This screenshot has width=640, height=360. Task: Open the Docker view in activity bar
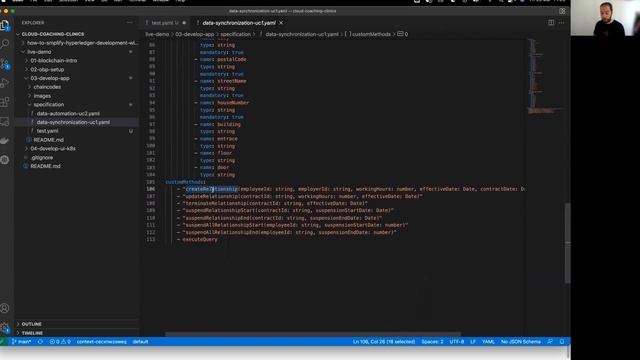pyautogui.click(x=5, y=141)
